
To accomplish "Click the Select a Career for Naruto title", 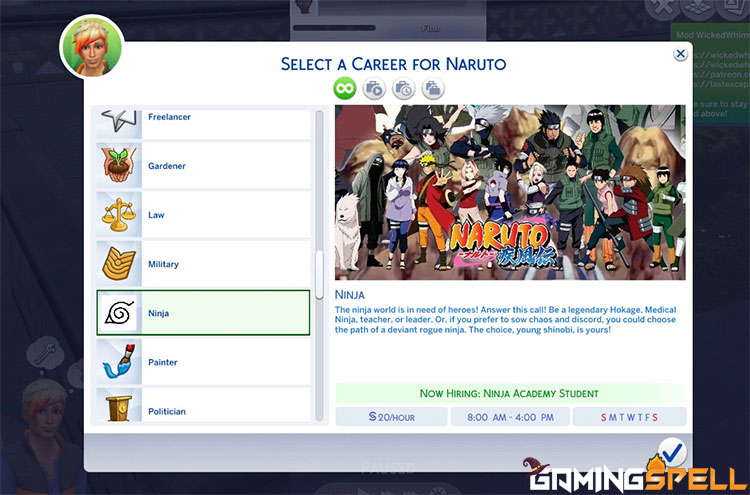I will [393, 64].
